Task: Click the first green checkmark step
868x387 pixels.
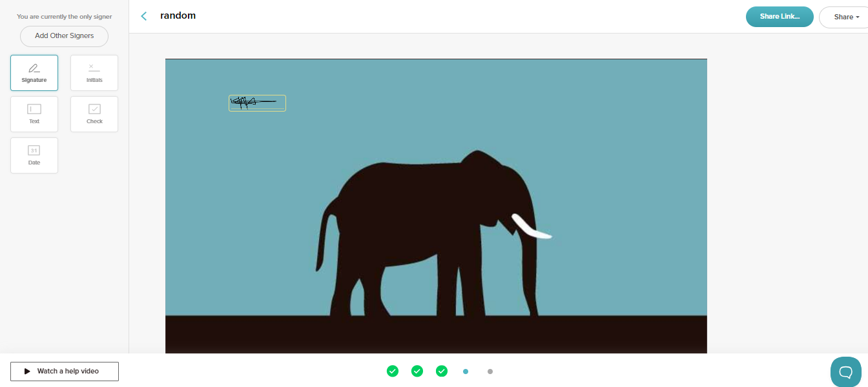Action: click(393, 371)
